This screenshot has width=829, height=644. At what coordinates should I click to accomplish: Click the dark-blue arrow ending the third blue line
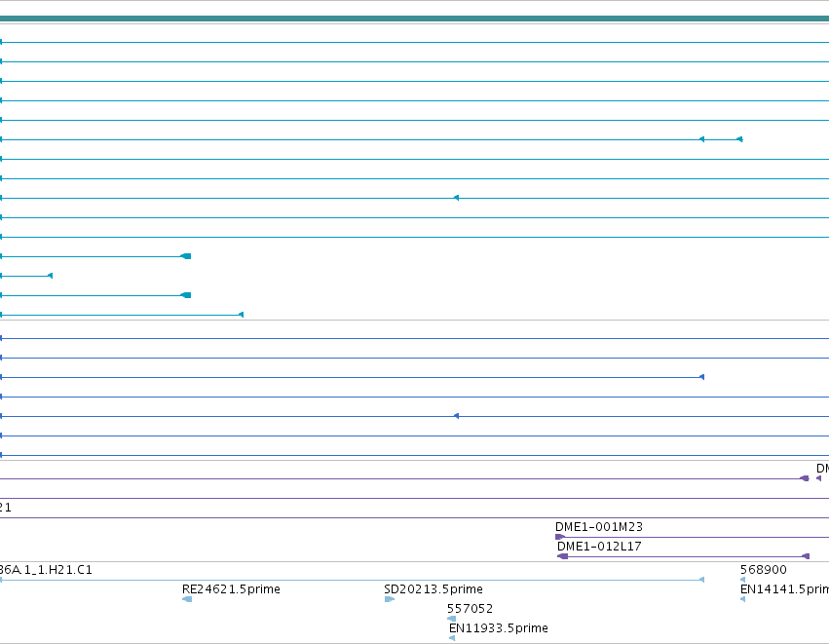[701, 377]
